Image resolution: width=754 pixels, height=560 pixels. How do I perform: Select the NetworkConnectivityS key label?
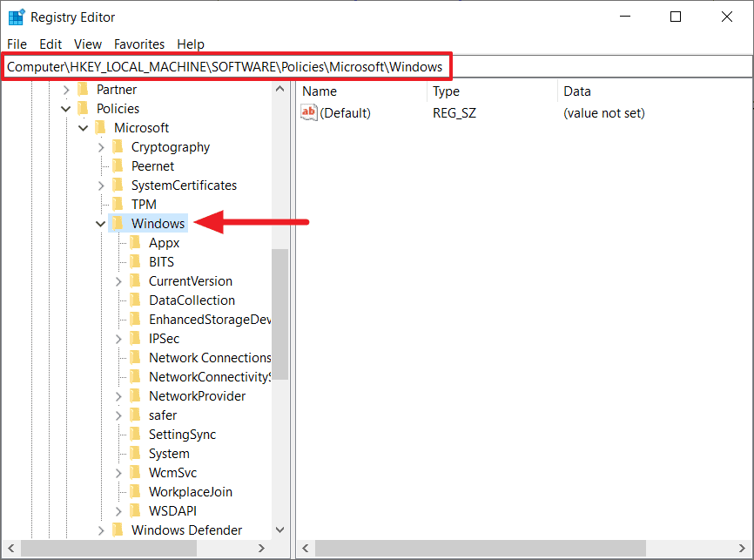[210, 377]
